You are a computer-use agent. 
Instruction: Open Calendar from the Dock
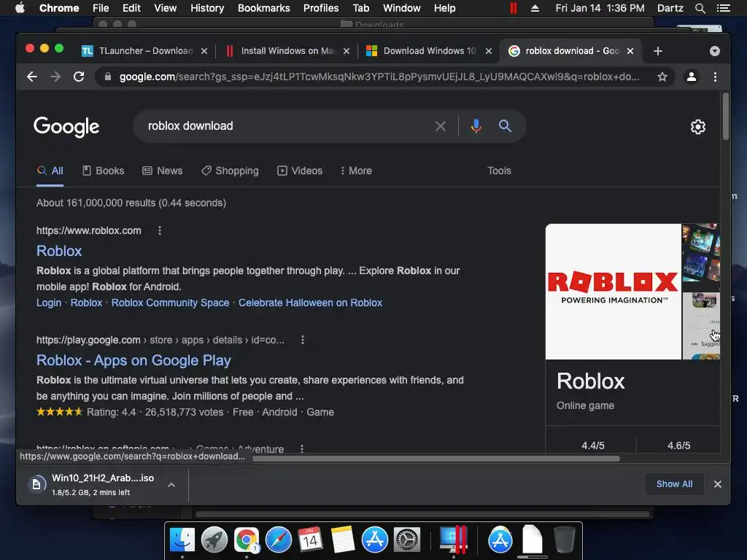310,540
